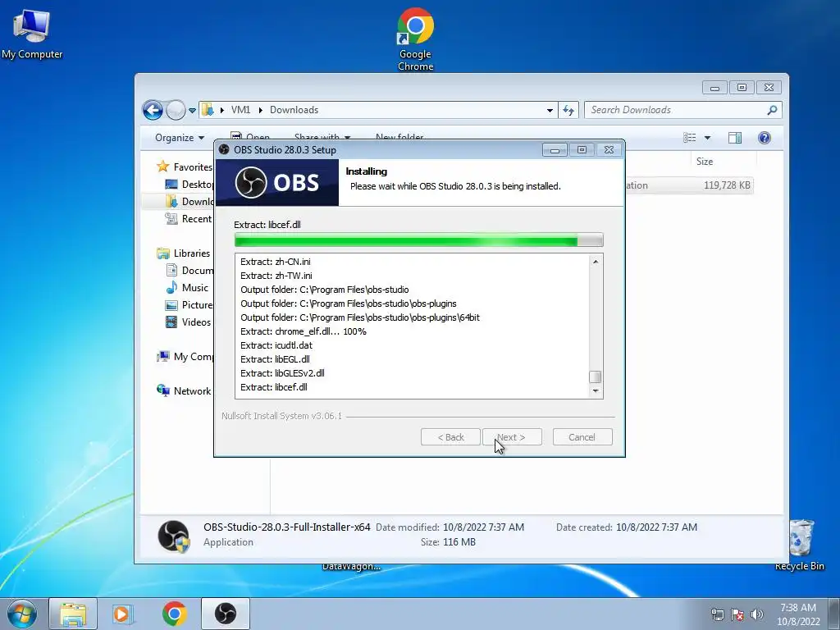Select OBS Setup taskbar button
Viewport: 840px width, 630px height.
click(226, 614)
